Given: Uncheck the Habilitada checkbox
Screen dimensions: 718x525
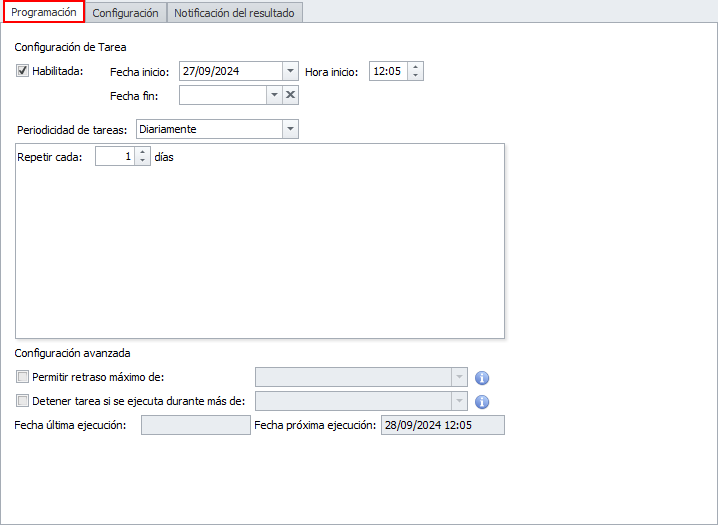Looking at the screenshot, I should coord(22,71).
